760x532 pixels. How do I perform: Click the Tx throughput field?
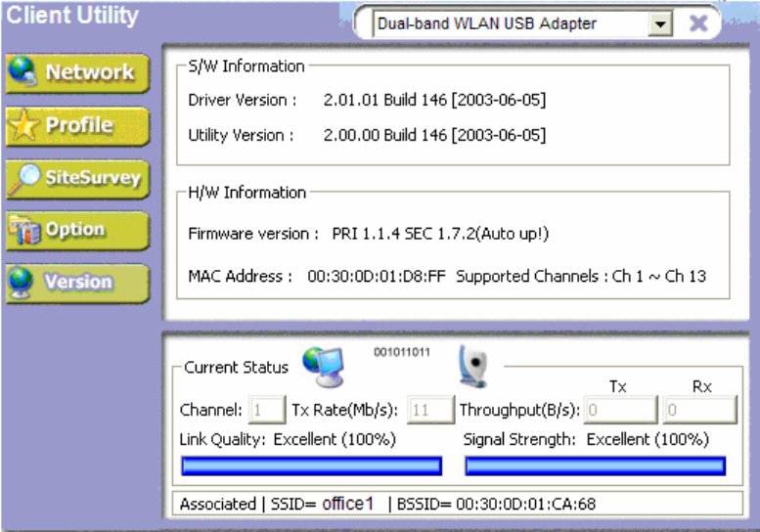(621, 410)
